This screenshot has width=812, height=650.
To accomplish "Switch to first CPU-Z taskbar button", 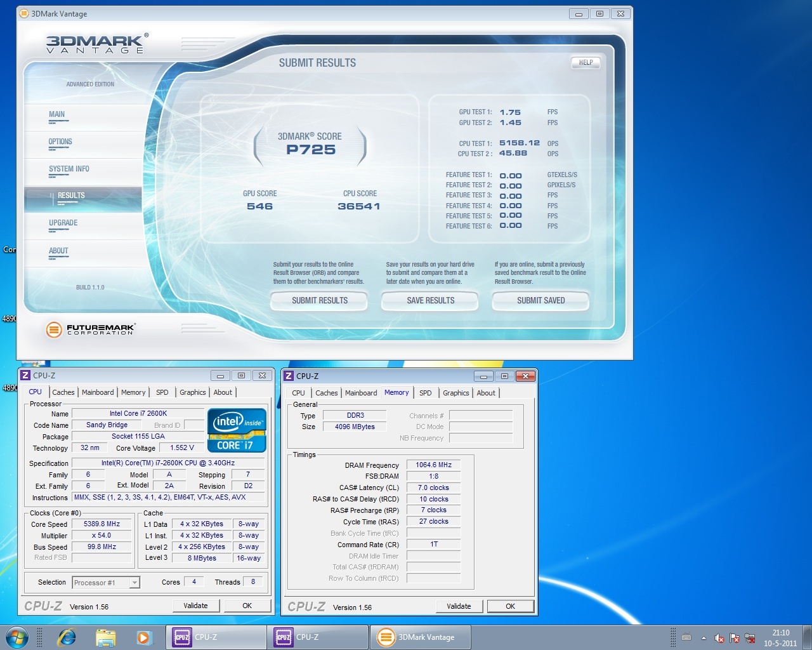I will coord(216,637).
